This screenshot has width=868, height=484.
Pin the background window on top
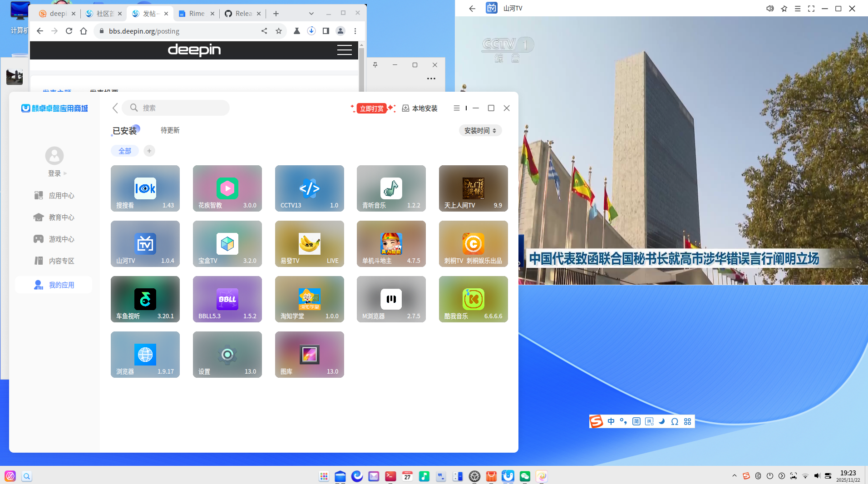point(375,65)
